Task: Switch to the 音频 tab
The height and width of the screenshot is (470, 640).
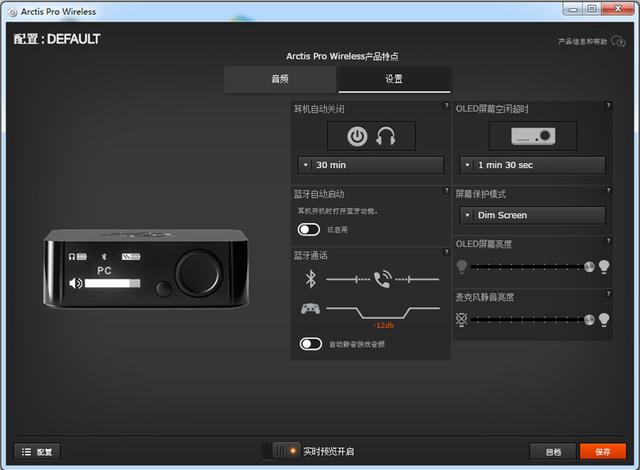Action: pyautogui.click(x=280, y=79)
